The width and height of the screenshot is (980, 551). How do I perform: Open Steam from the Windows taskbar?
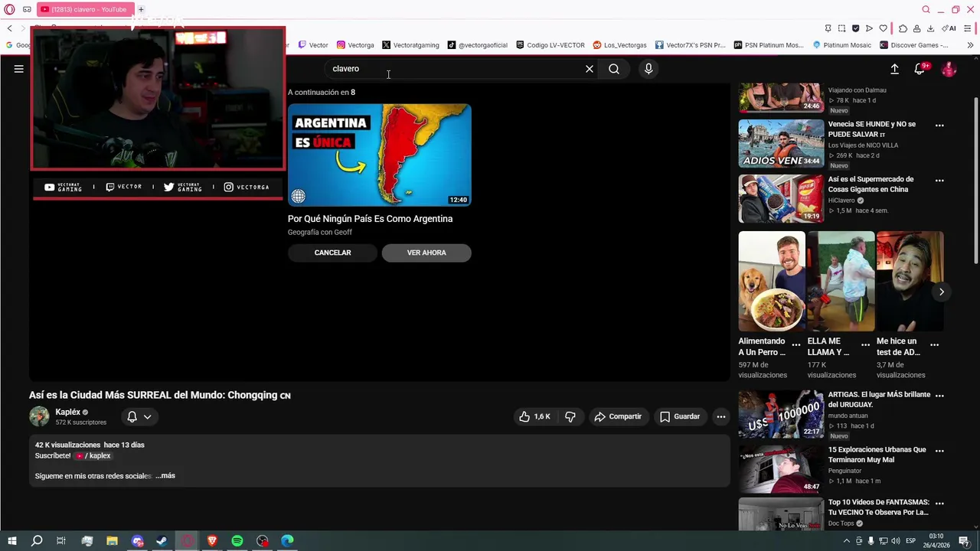(162, 541)
